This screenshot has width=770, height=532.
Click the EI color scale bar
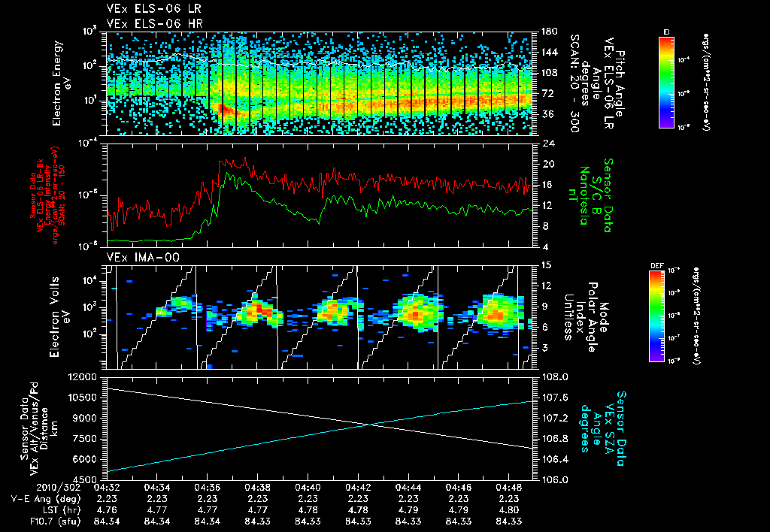pyautogui.click(x=666, y=82)
